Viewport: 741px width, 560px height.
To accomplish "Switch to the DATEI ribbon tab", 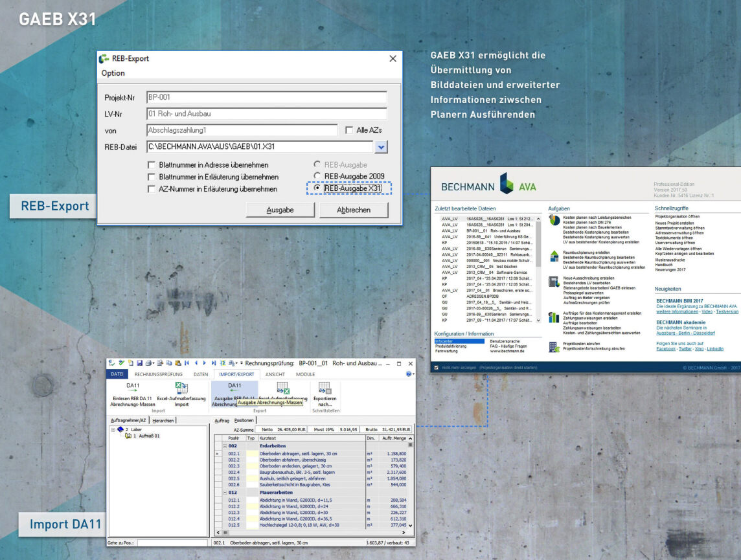I will click(117, 374).
